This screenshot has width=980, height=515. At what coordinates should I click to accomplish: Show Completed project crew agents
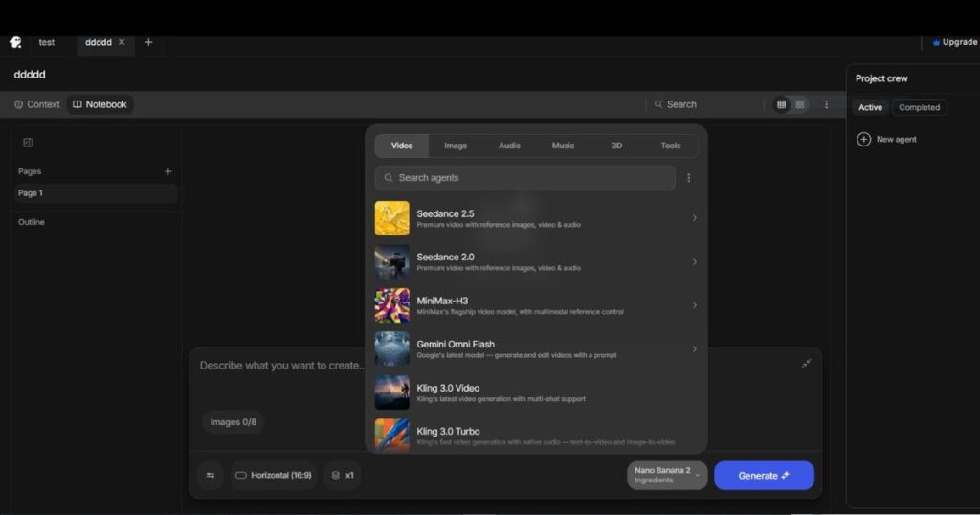[919, 107]
